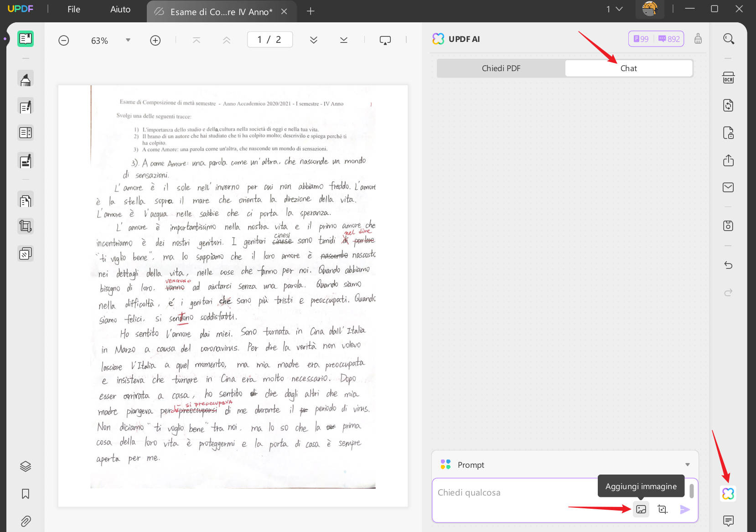The width and height of the screenshot is (756, 532).
Task: Go to the next page arrow
Action: (314, 40)
